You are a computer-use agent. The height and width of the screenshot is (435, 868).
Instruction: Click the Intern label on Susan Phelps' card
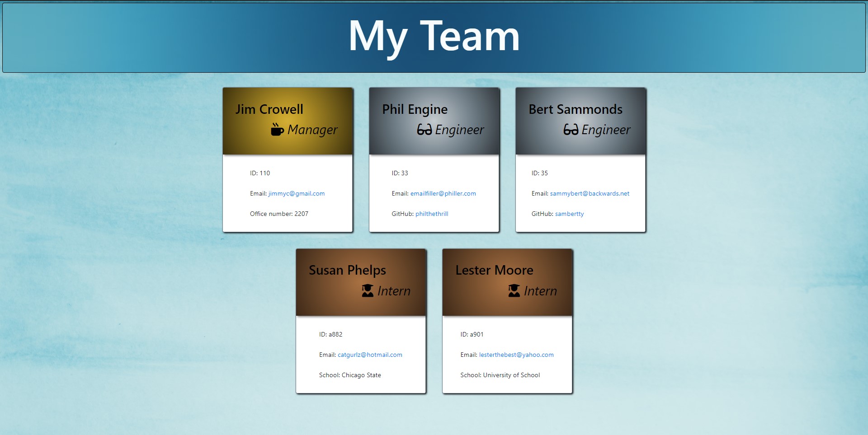pos(393,291)
